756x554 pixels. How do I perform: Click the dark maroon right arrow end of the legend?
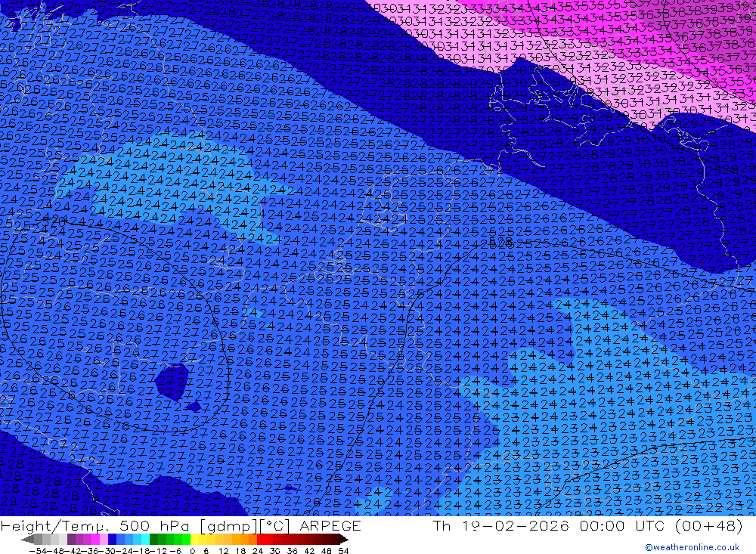[343, 540]
